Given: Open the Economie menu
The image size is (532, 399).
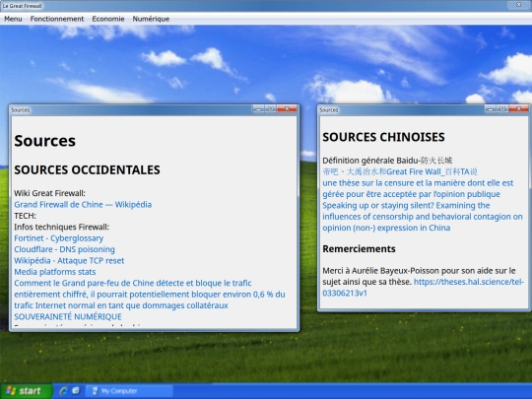Looking at the screenshot, I should (x=108, y=19).
